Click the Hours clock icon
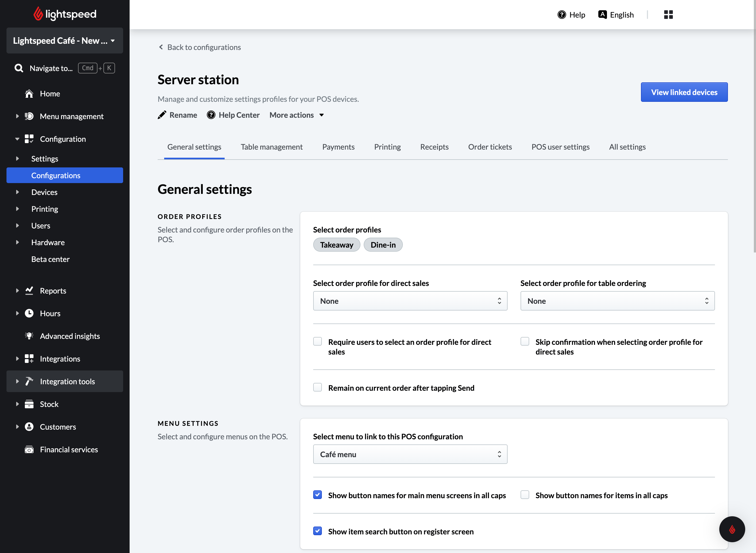The width and height of the screenshot is (756, 553). click(x=29, y=313)
